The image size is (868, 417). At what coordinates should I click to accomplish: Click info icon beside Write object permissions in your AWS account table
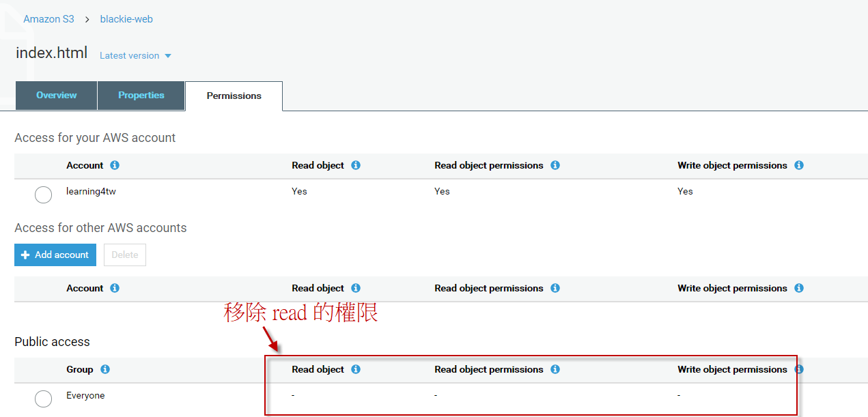click(799, 165)
